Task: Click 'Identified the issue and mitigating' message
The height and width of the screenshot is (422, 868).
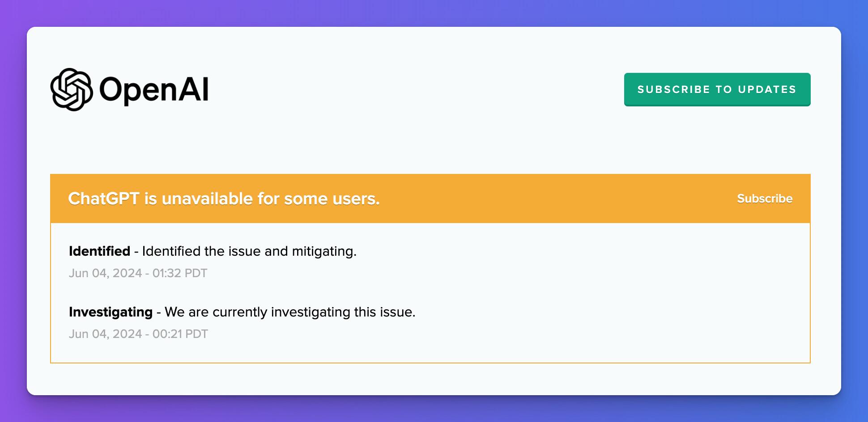Action: [x=249, y=251]
